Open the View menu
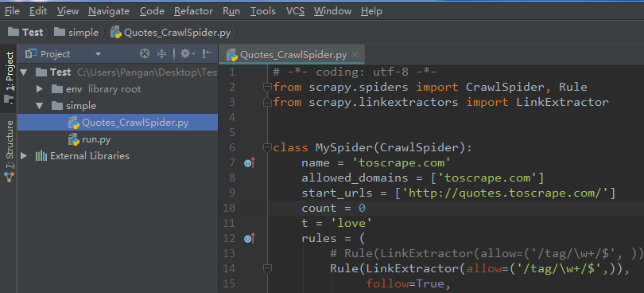 68,11
